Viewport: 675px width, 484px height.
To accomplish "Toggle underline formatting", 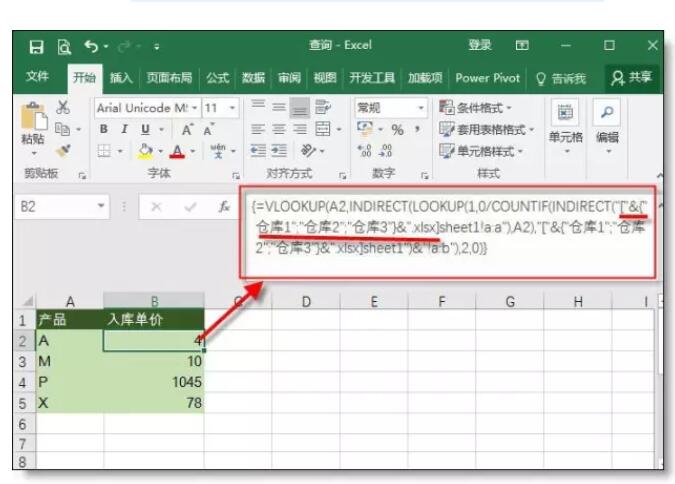I will (x=146, y=129).
